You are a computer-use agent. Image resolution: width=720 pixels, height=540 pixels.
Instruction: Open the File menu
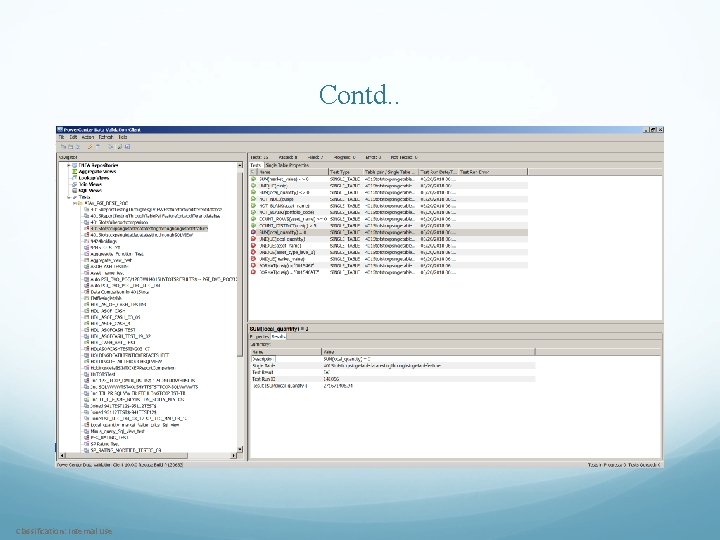pos(61,137)
